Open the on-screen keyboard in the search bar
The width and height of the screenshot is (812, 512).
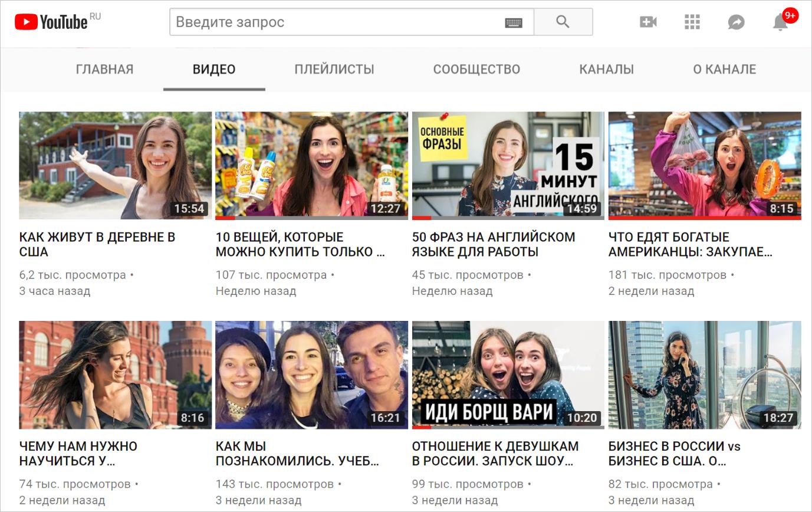514,21
